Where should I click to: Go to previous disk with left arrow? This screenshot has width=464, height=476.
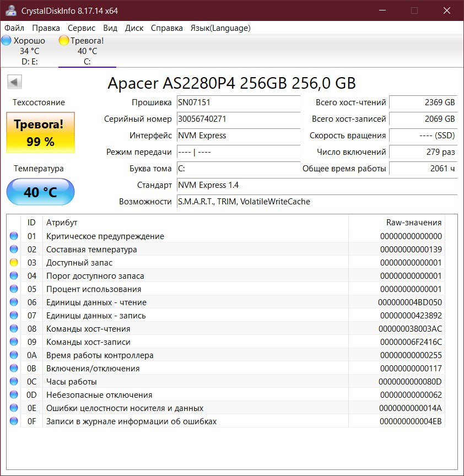pos(14,82)
